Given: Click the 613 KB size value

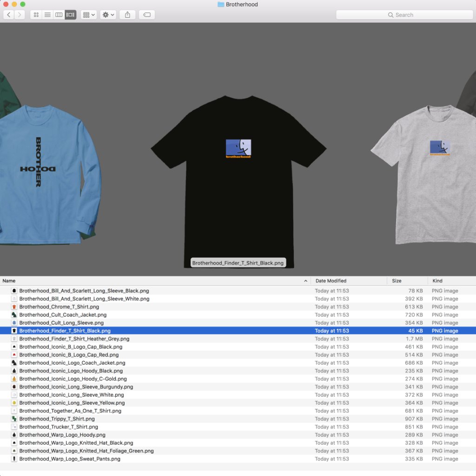Looking at the screenshot, I should (414, 307).
